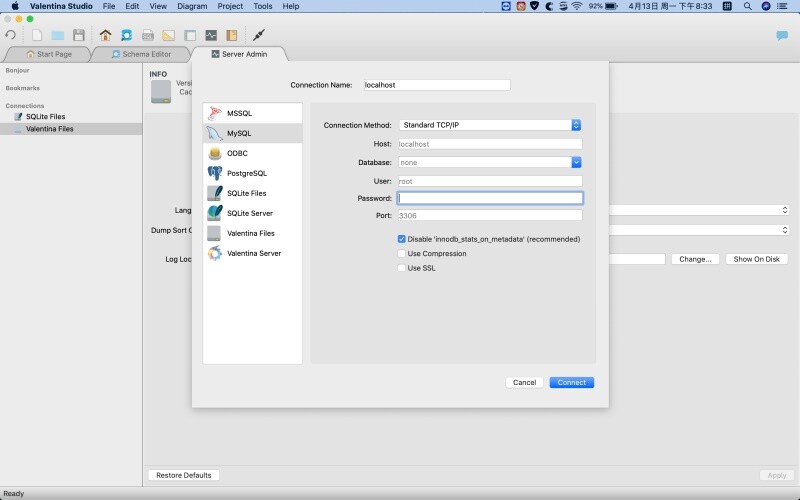
Task: Open Start Page via house toolbar icon
Action: click(x=106, y=35)
